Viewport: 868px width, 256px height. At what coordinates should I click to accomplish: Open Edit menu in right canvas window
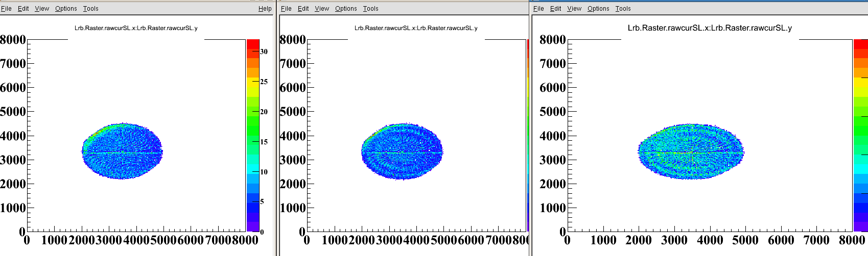tap(556, 9)
